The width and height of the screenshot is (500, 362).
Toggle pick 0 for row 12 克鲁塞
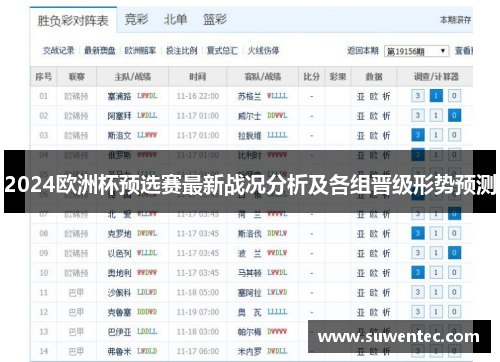coord(454,312)
